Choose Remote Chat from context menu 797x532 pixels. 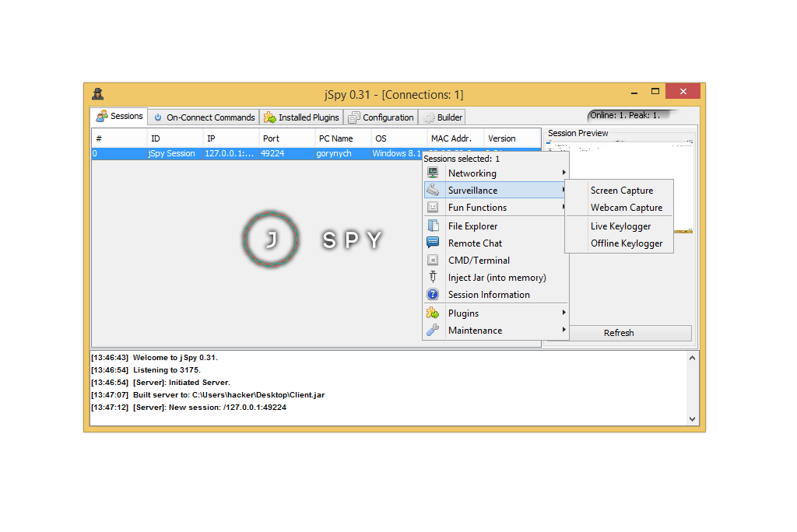496,243
